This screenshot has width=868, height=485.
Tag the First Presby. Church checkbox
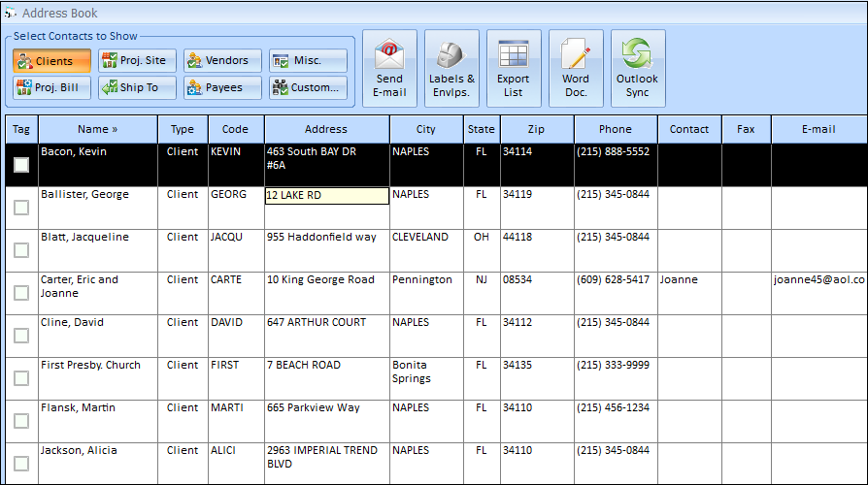(21, 378)
